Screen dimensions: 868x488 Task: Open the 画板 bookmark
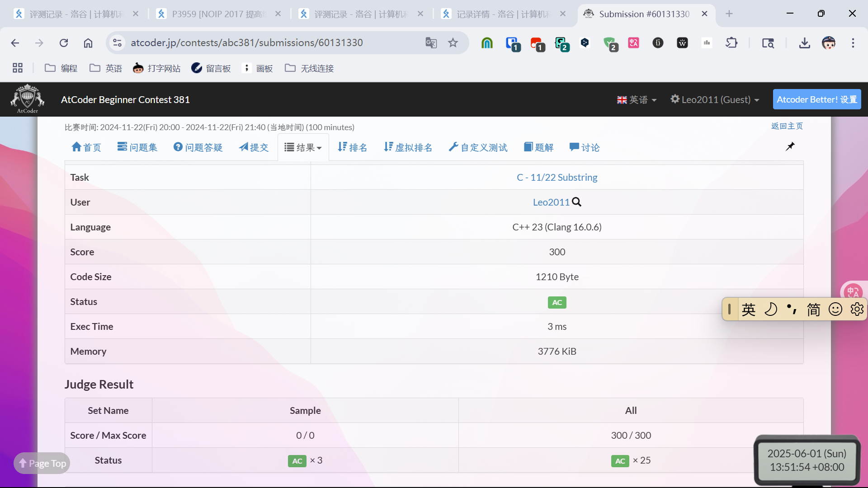click(258, 68)
